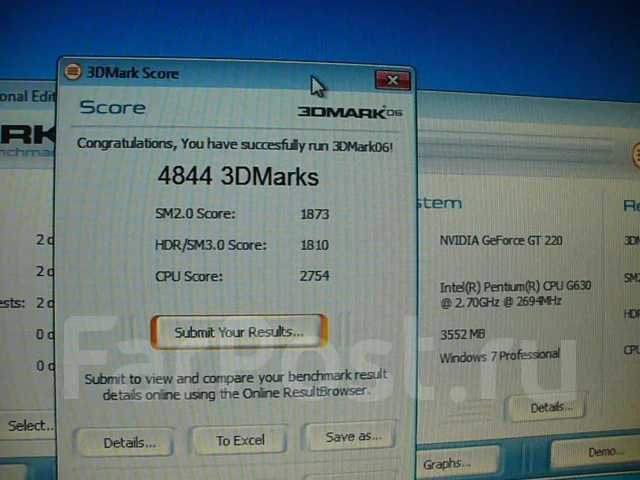Open Graphs in the main 3DMark window
This screenshot has width=640, height=480.
pyautogui.click(x=456, y=464)
